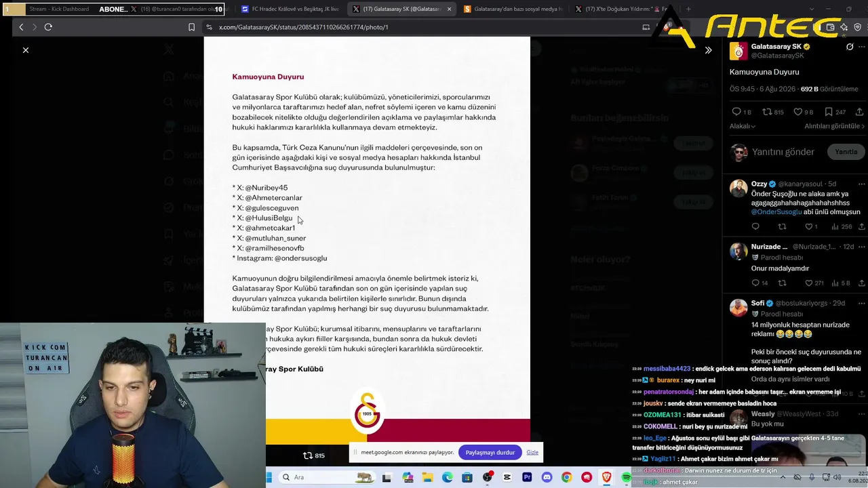Image resolution: width=868 pixels, height=488 pixels.
Task: Open the Stream - Kick Dashboard tab
Action: [59, 9]
